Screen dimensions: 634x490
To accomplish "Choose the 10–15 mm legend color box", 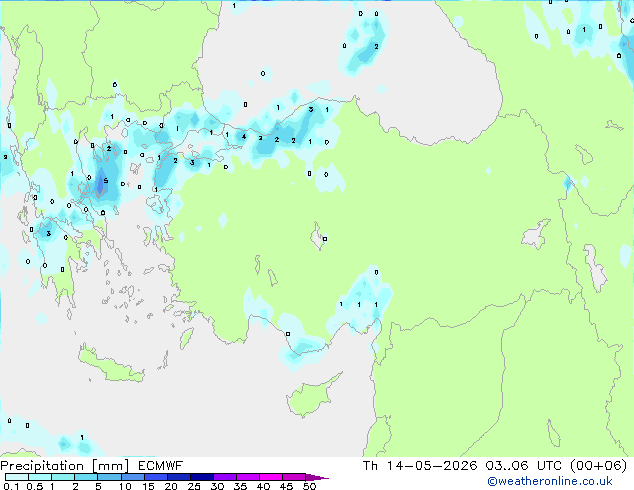I will pos(132,477).
